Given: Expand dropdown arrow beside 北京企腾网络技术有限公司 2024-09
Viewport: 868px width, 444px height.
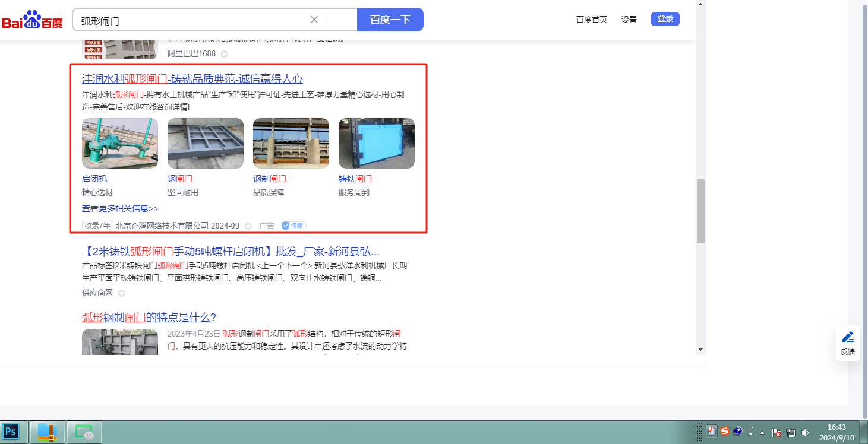Looking at the screenshot, I should pyautogui.click(x=248, y=226).
